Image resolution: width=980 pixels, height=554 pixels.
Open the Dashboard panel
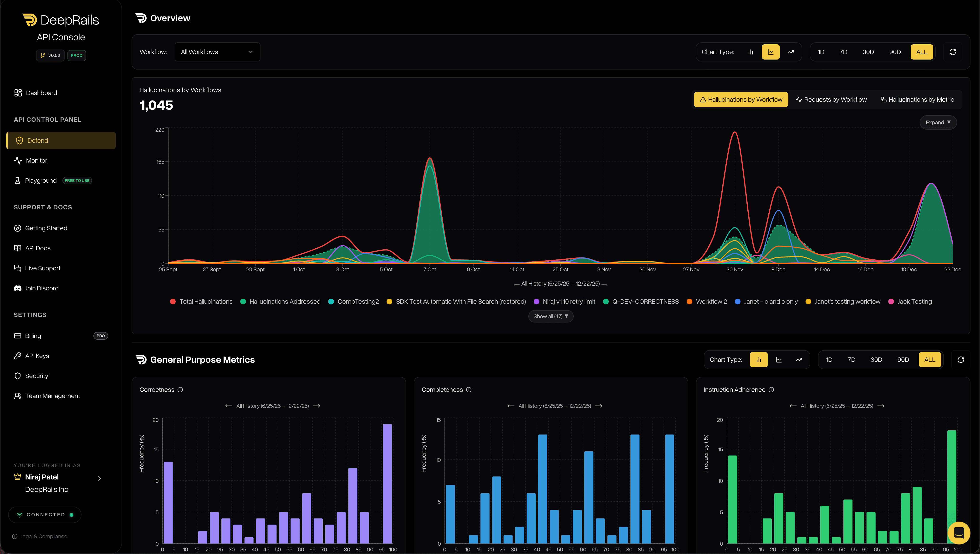[41, 92]
